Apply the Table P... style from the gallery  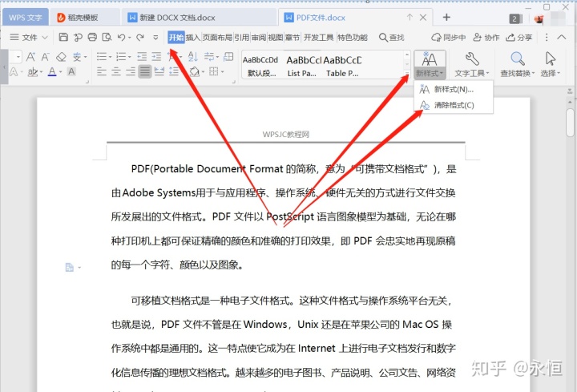[x=342, y=66]
